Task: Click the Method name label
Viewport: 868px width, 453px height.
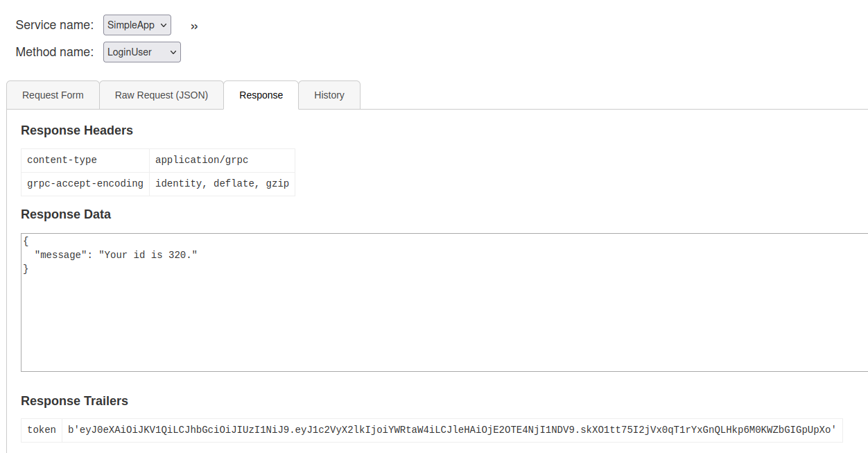Action: [55, 52]
